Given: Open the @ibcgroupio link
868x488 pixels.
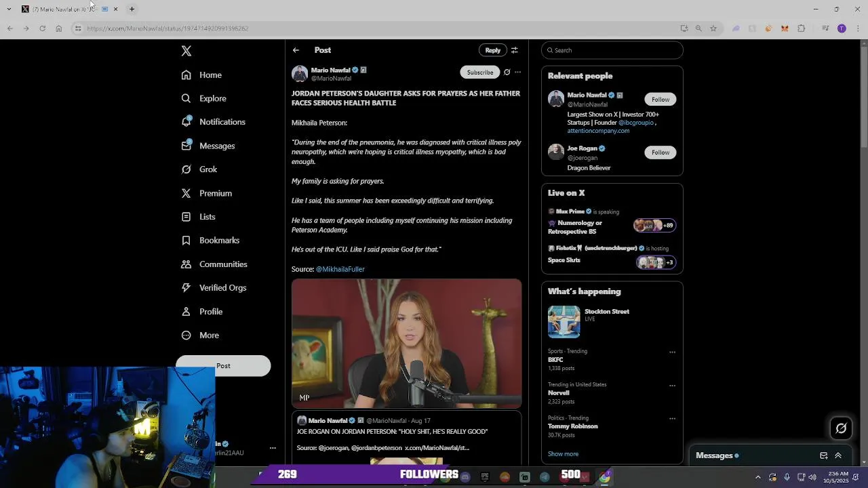Looking at the screenshot, I should 636,123.
